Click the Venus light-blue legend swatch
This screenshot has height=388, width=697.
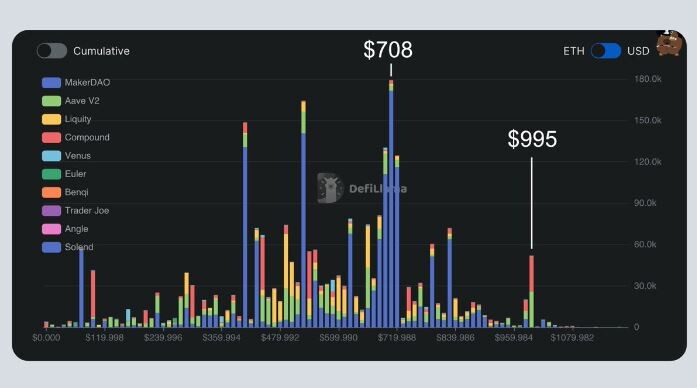pos(51,156)
